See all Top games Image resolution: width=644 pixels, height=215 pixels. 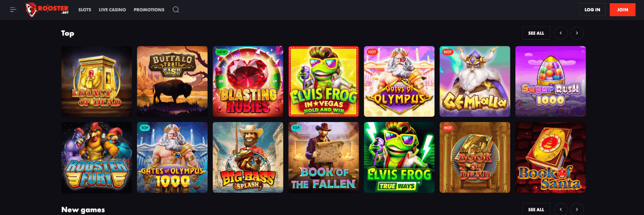[536, 33]
